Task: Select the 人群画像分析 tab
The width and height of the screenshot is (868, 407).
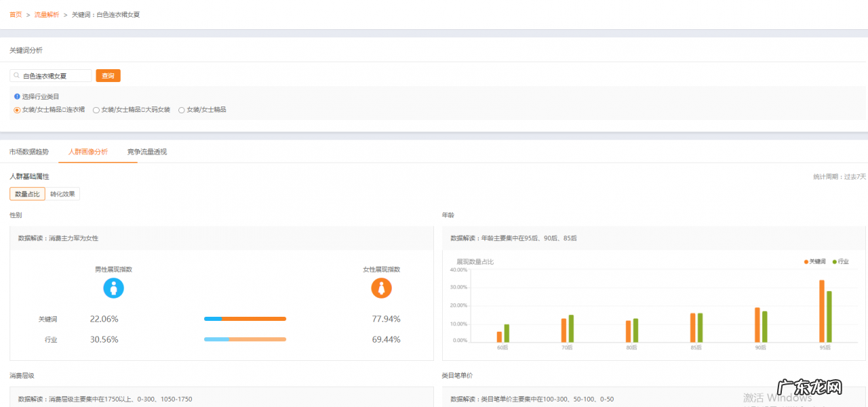Action: (x=87, y=152)
